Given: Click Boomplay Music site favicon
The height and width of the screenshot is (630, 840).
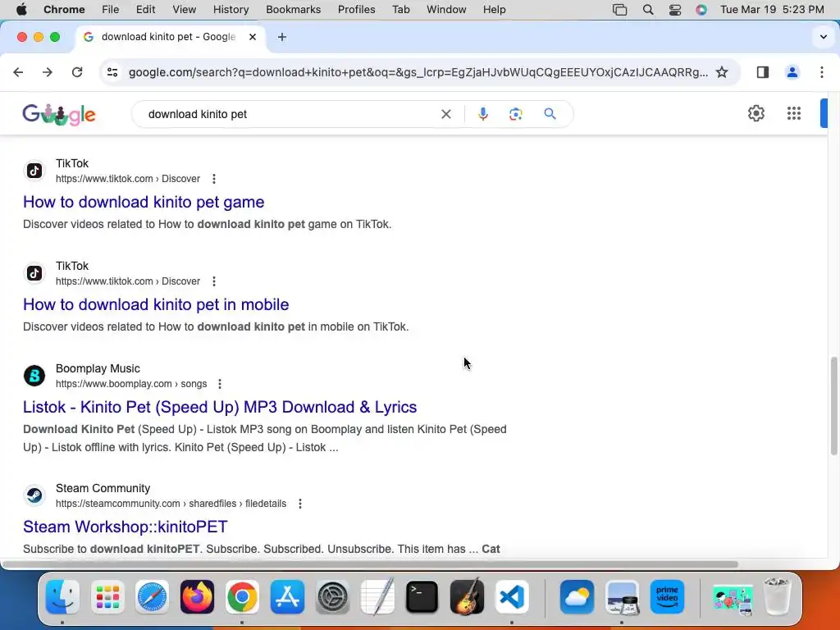Looking at the screenshot, I should click(x=34, y=376).
